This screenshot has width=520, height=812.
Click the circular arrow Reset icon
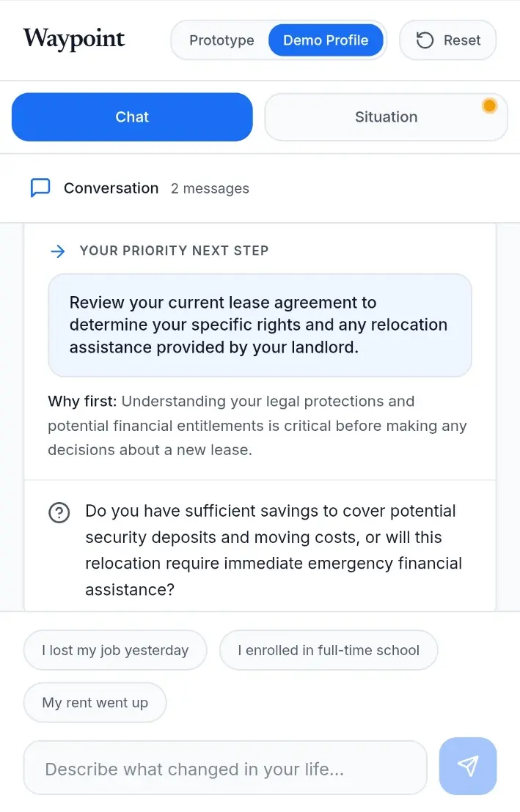click(x=425, y=40)
